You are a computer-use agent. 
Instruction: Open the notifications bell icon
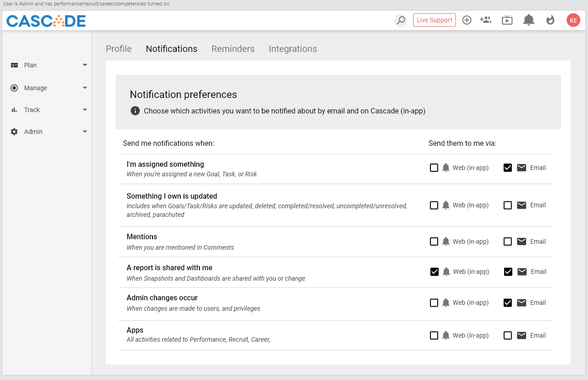[x=528, y=20]
